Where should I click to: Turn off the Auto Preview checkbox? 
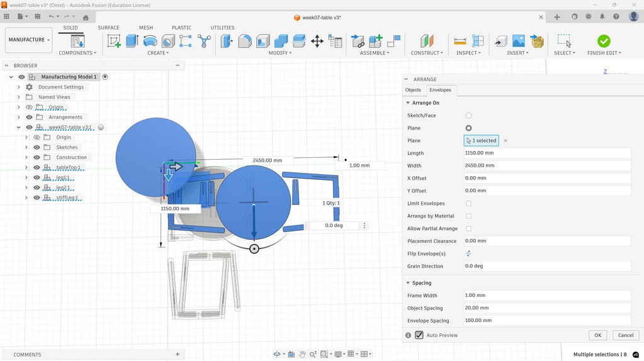(x=419, y=335)
